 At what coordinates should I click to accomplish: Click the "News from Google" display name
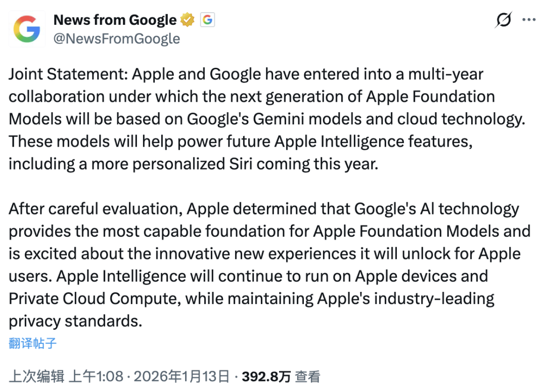pyautogui.click(x=115, y=20)
